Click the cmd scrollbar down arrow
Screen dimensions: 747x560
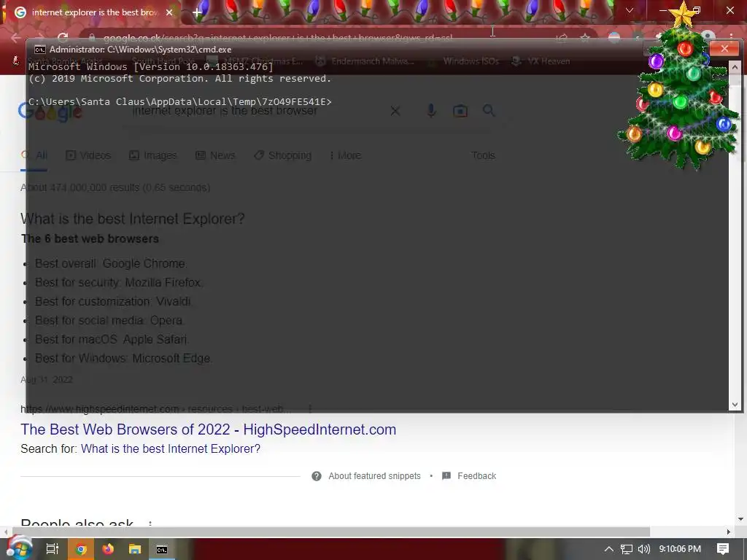[x=735, y=405]
